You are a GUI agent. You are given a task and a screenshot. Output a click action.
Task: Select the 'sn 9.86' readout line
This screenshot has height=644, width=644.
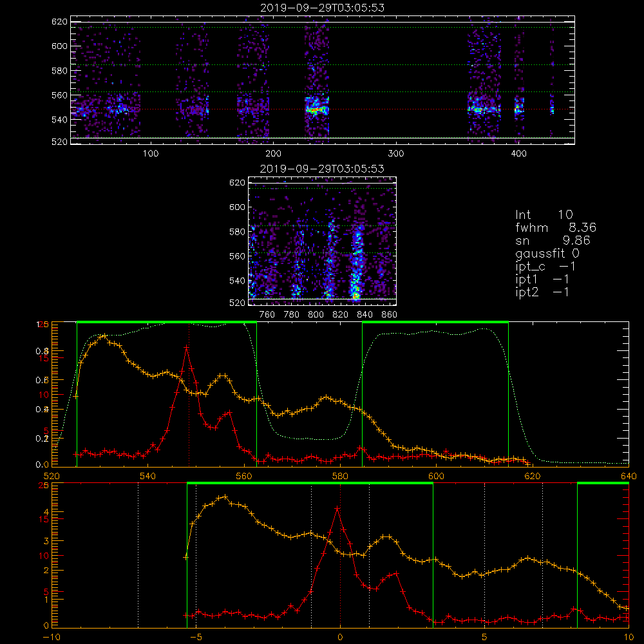click(x=553, y=240)
